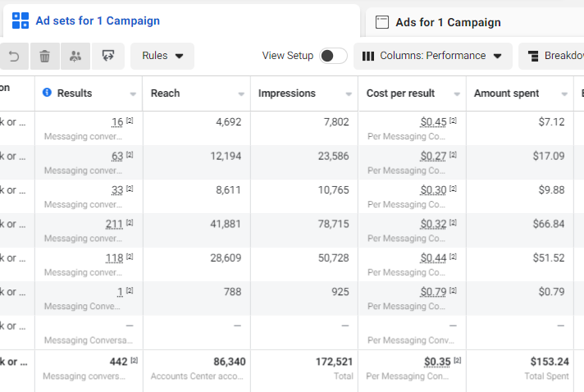The width and height of the screenshot is (584, 392).
Task: Open the Columns: Performance dropdown
Action: tap(433, 56)
